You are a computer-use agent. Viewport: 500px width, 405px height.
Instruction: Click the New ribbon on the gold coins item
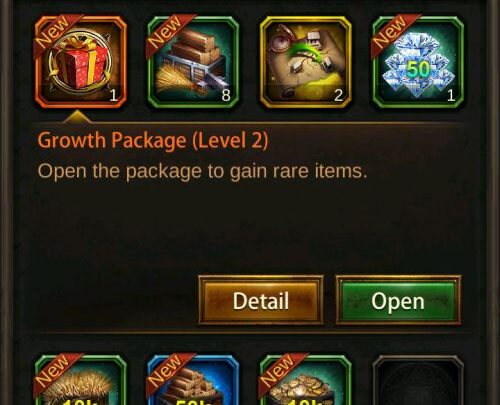280,372
